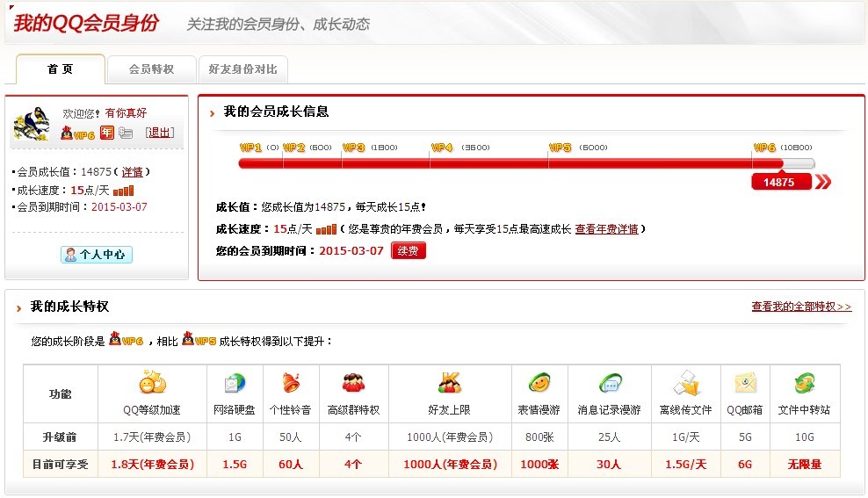
Task: Click the 高级群特权 group icon
Action: 353,382
